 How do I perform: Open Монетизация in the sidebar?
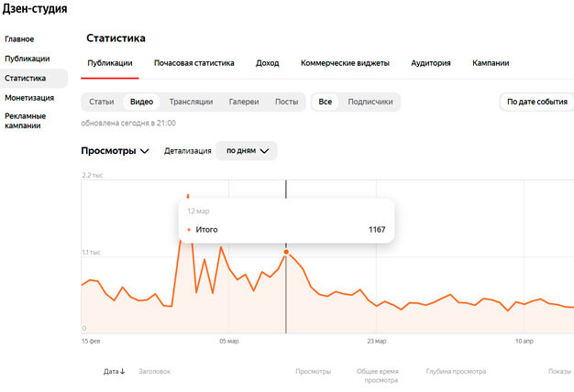click(29, 97)
